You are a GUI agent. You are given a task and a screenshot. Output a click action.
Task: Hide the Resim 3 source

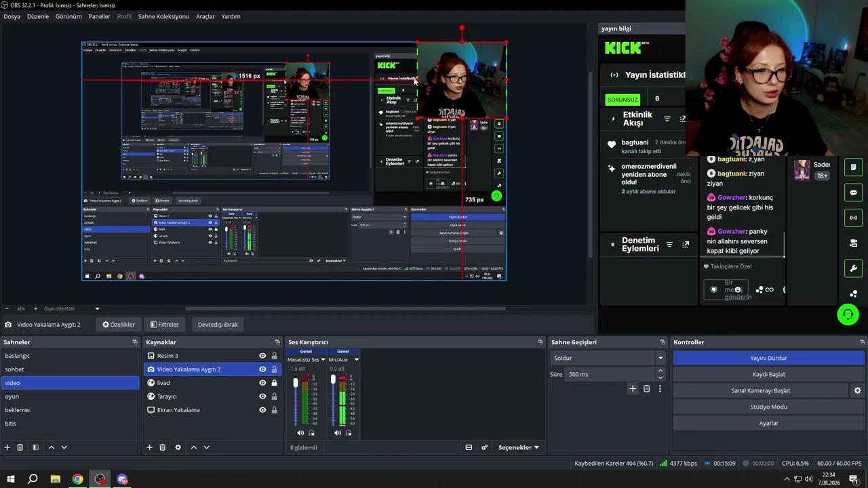(x=262, y=356)
